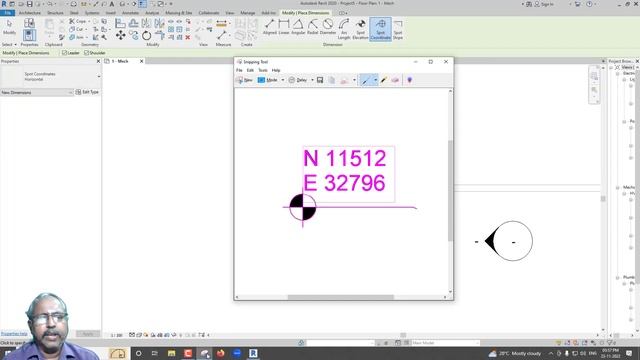640x360 pixels.
Task: Select the Eraser in Snipping Tool
Action: click(x=395, y=80)
